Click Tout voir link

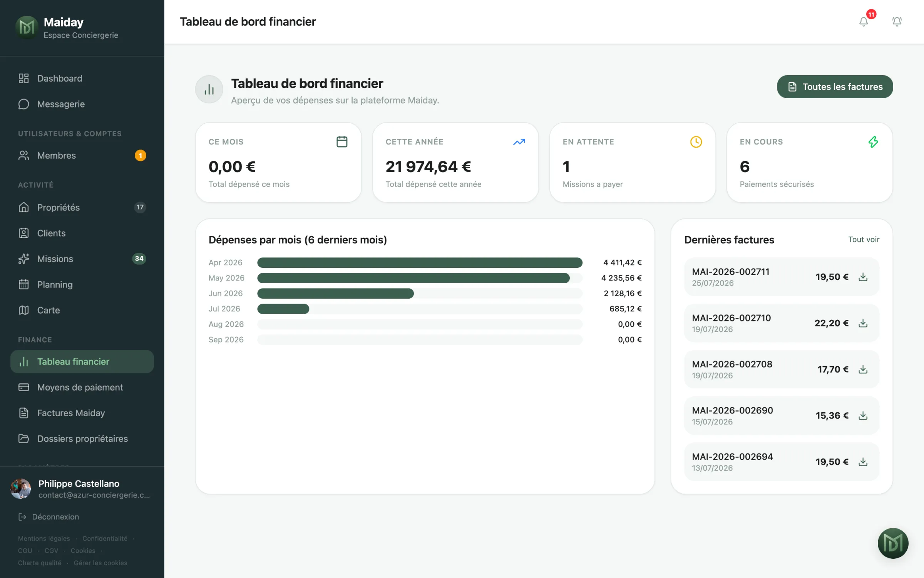pyautogui.click(x=864, y=239)
